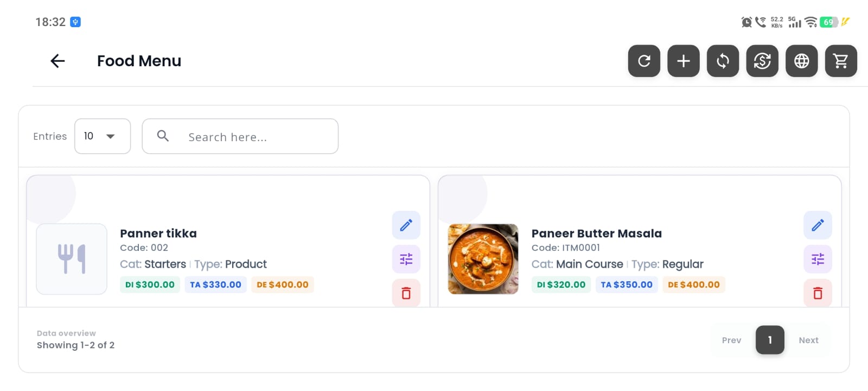Open settings sliders for Paneer Butter Masala
The image size is (868, 391).
click(x=818, y=259)
